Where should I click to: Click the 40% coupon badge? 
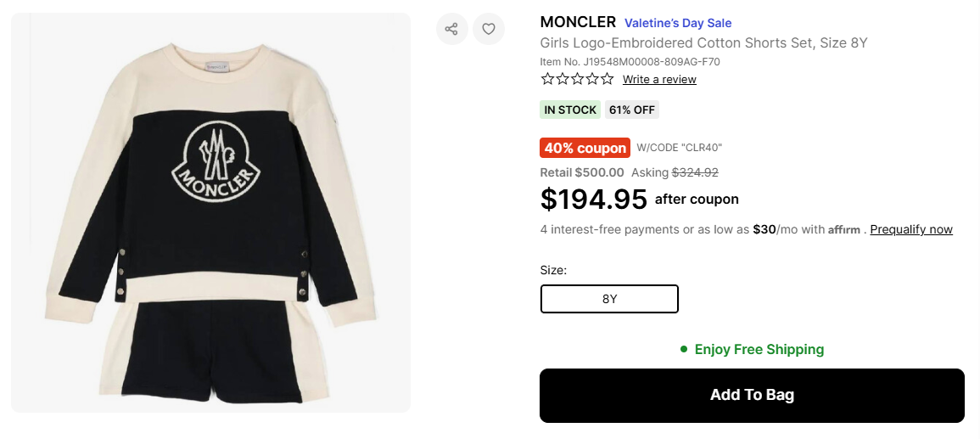click(x=585, y=148)
